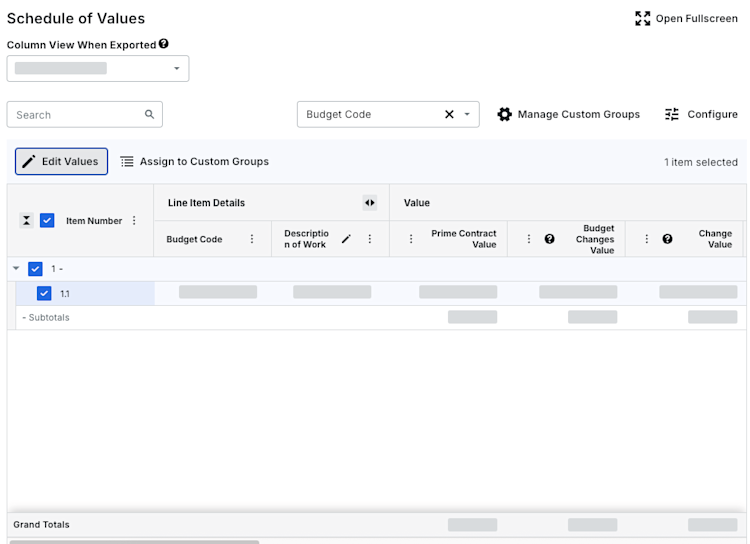
Task: Open the Change Value column options menu
Action: tap(647, 239)
